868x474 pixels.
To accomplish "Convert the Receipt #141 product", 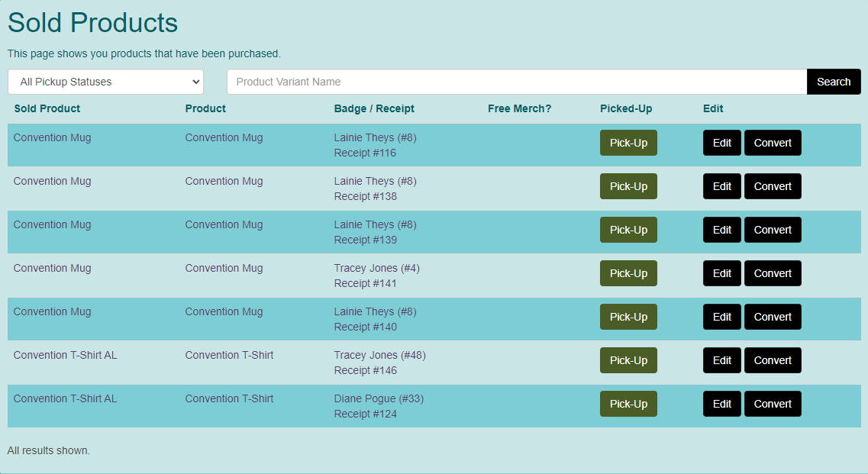I will point(773,273).
